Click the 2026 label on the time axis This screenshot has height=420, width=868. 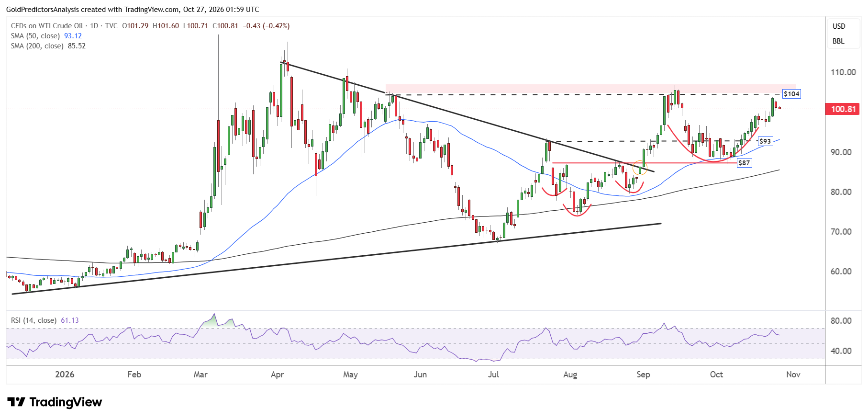65,375
